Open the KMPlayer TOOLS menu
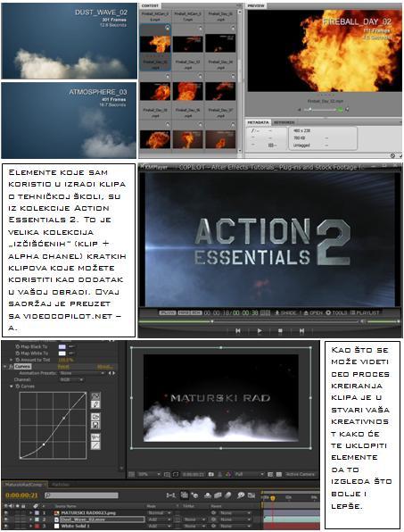The height and width of the screenshot is (532, 404). (x=336, y=312)
